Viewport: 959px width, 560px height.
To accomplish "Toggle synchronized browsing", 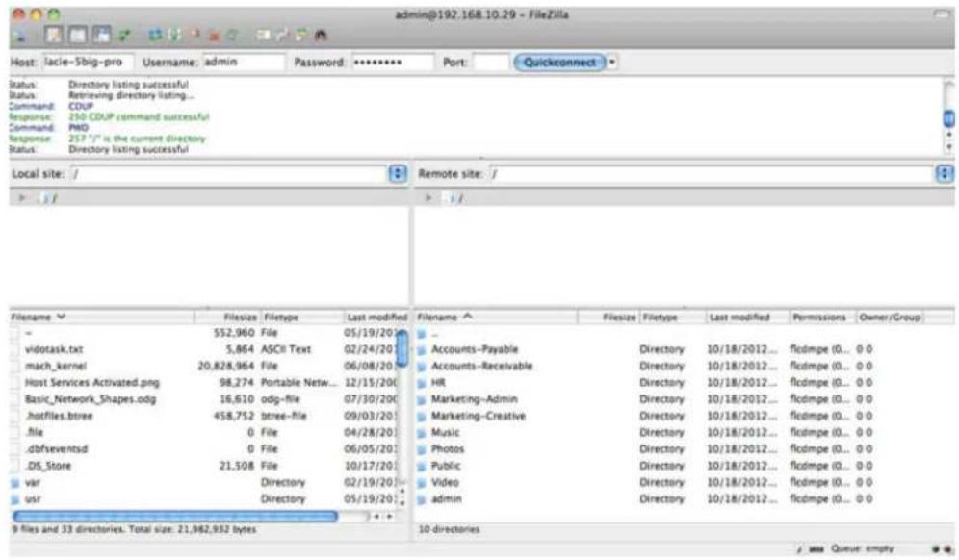I will [x=301, y=36].
